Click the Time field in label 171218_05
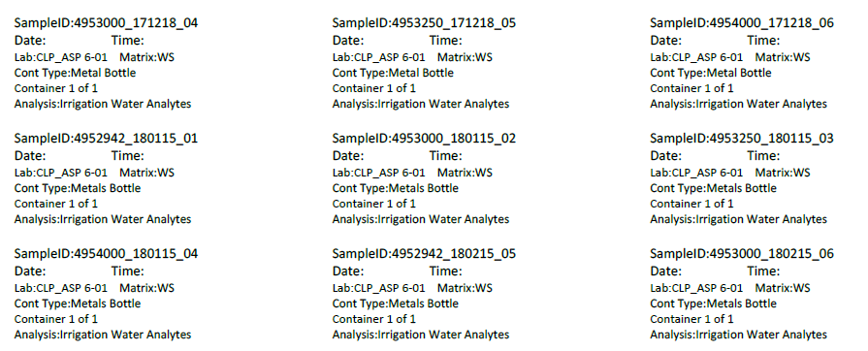 pos(445,41)
